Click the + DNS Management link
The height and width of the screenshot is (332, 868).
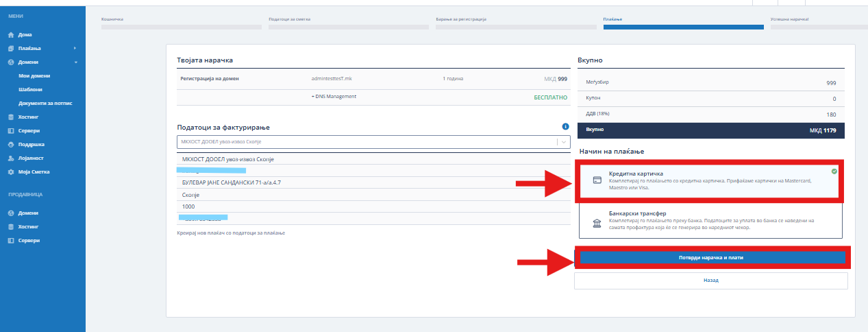334,97
